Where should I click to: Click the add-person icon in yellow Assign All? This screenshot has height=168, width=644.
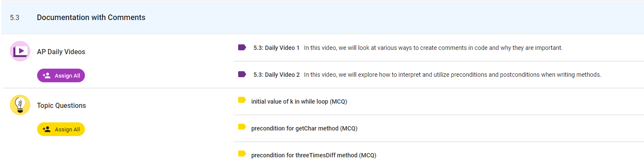(x=47, y=129)
